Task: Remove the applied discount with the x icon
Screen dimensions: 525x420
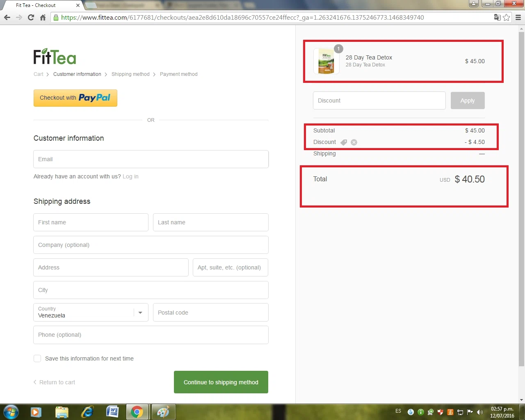Action: pos(354,142)
